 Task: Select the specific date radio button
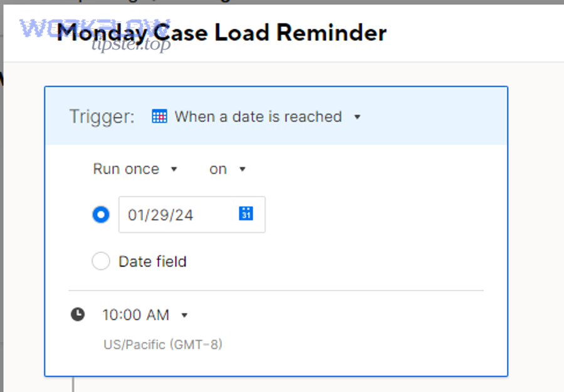coord(100,214)
